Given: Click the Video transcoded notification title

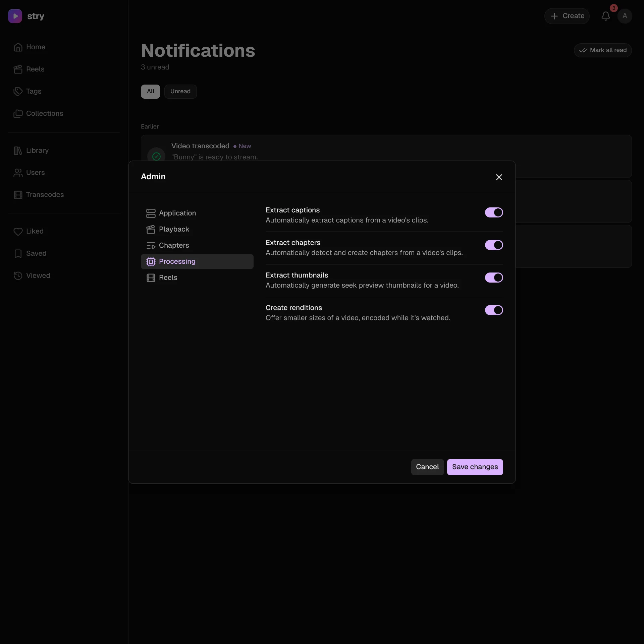Looking at the screenshot, I should click(x=200, y=146).
